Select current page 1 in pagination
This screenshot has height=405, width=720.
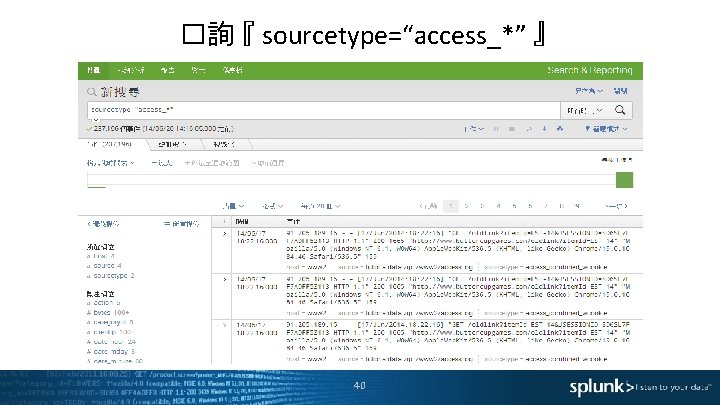coord(451,206)
